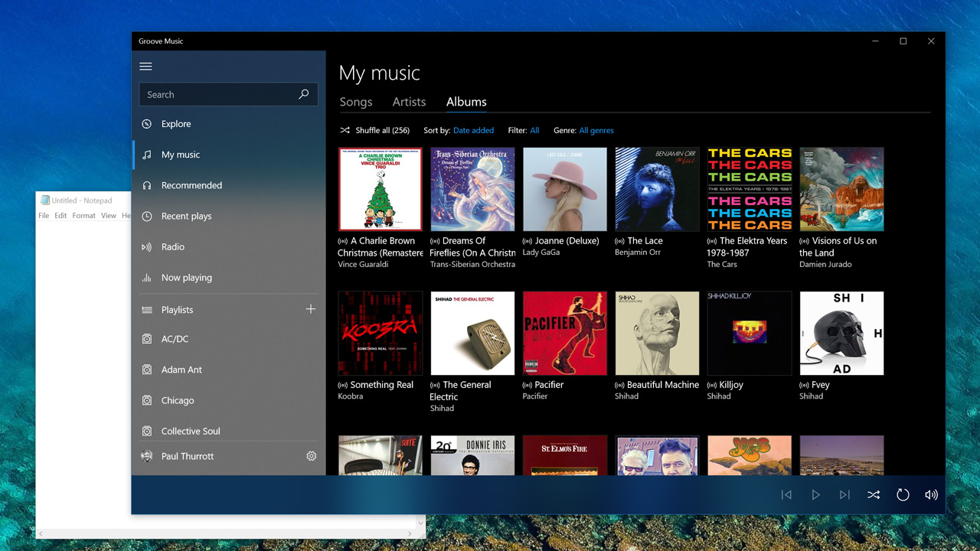Screen dimensions: 980x551
Task: Toggle repeat playback mode
Action: pos(903,494)
